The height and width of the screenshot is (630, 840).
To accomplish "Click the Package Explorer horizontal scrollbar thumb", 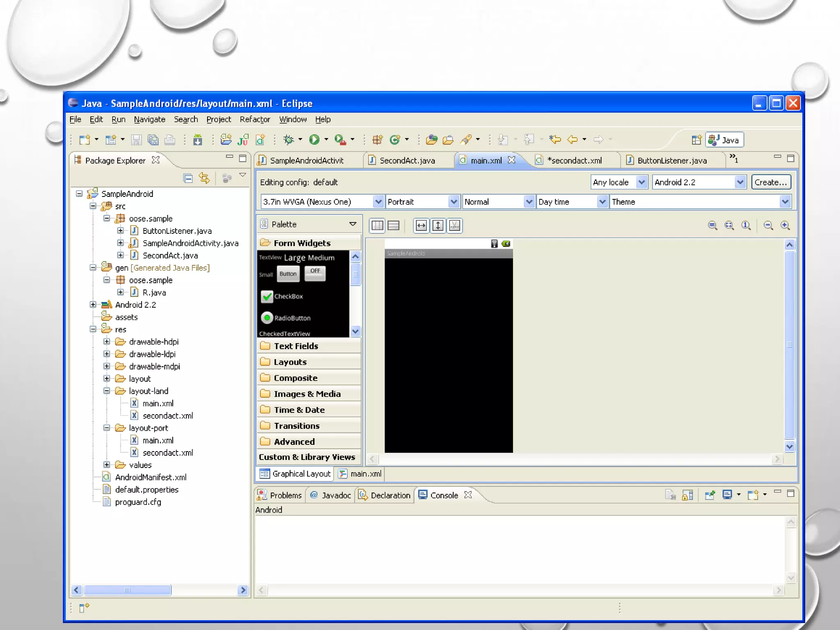I will tap(127, 590).
